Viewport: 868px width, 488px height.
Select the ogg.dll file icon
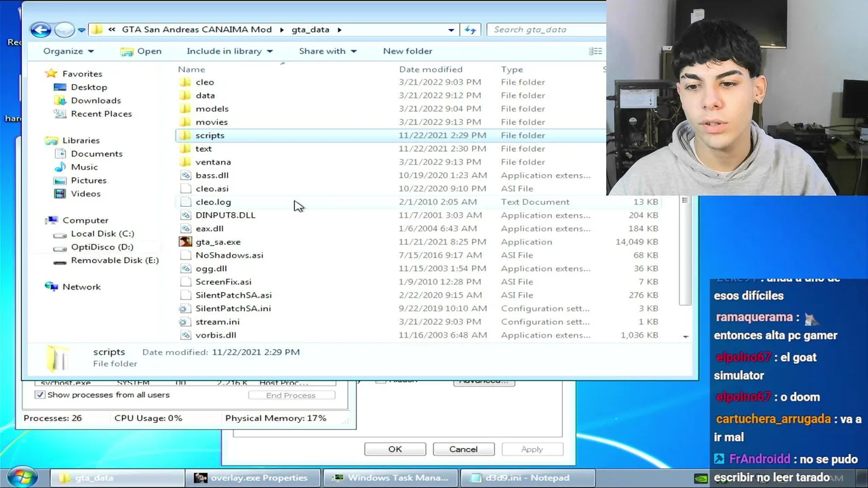click(x=186, y=268)
